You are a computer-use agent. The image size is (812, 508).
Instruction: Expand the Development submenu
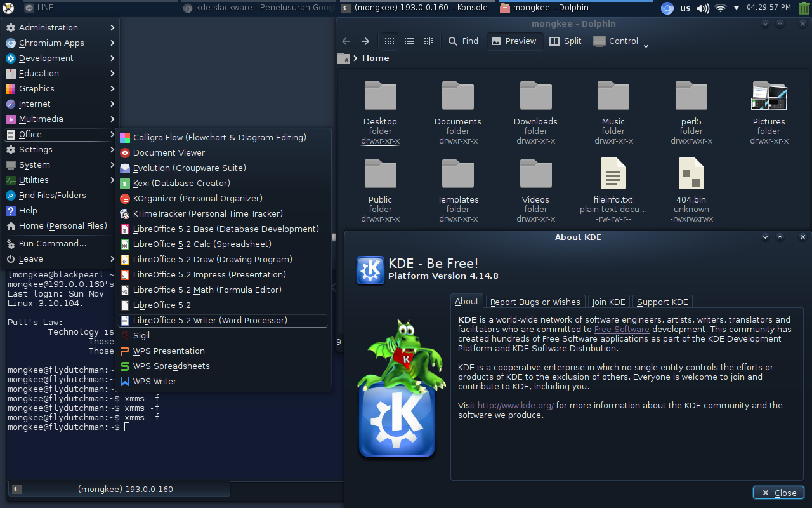61,58
